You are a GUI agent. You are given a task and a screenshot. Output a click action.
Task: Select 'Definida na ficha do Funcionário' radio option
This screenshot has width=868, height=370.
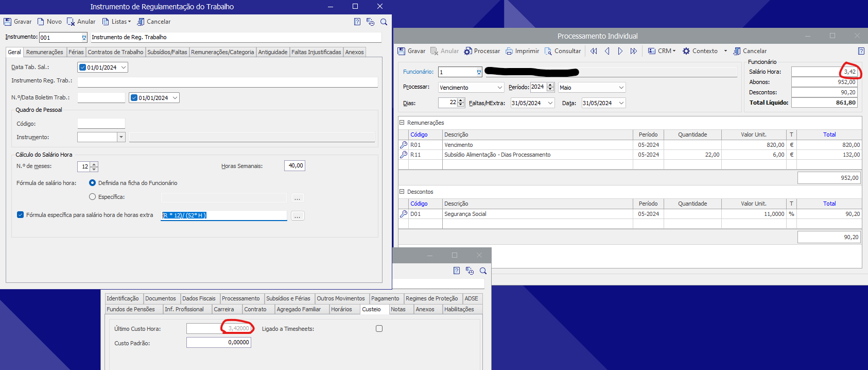pyautogui.click(x=93, y=183)
